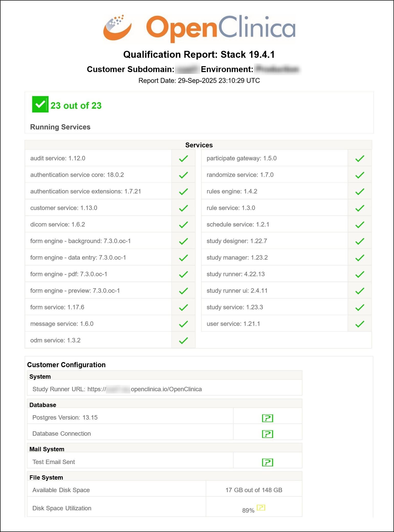The height and width of the screenshot is (532, 394).
Task: Click the rules engine status checkmark
Action: pos(360,192)
